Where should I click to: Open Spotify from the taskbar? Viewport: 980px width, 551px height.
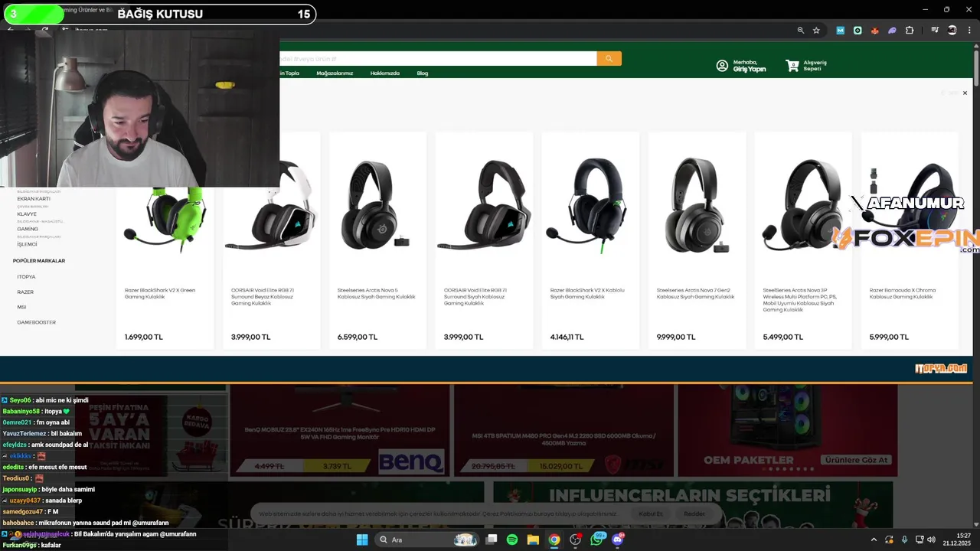coord(512,540)
